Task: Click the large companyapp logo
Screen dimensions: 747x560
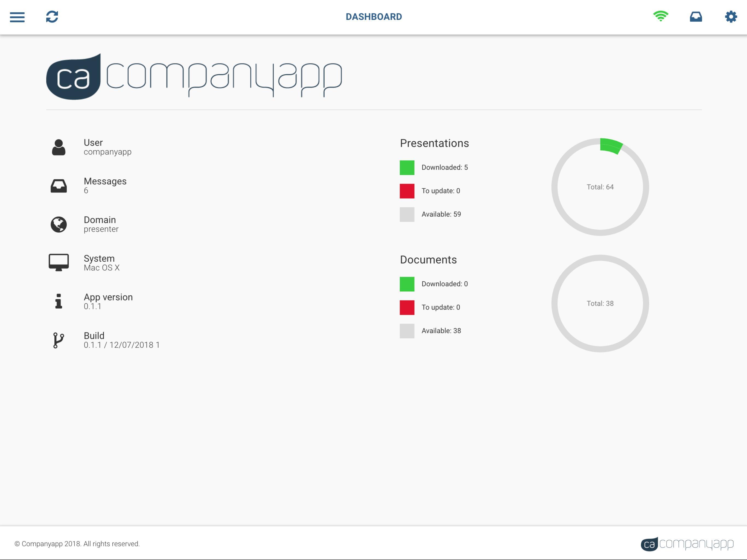Action: (x=194, y=77)
